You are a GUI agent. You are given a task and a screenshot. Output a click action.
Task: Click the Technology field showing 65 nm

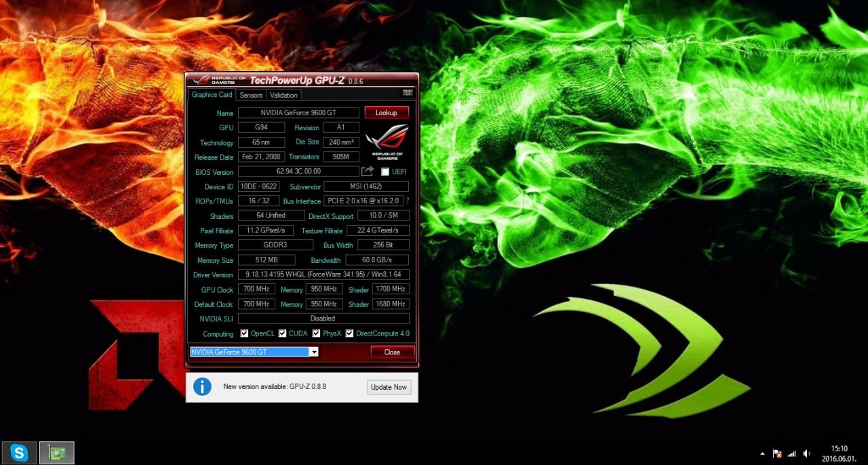pyautogui.click(x=262, y=142)
